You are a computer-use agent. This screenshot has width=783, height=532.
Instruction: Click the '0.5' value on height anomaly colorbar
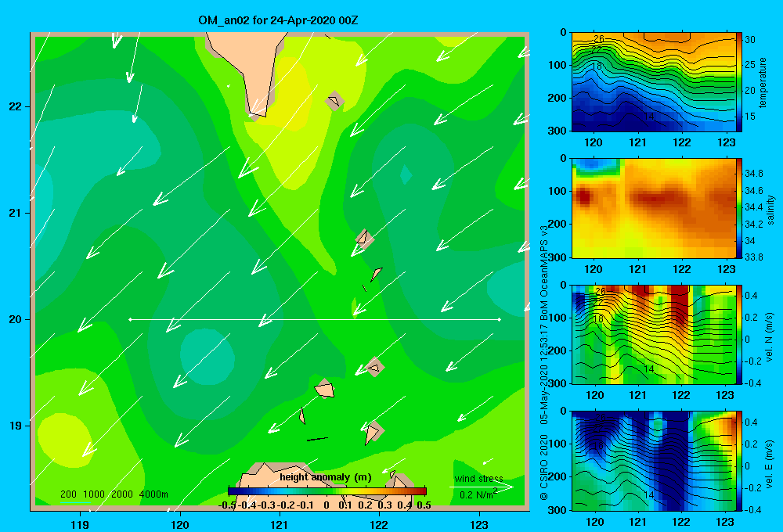point(424,505)
